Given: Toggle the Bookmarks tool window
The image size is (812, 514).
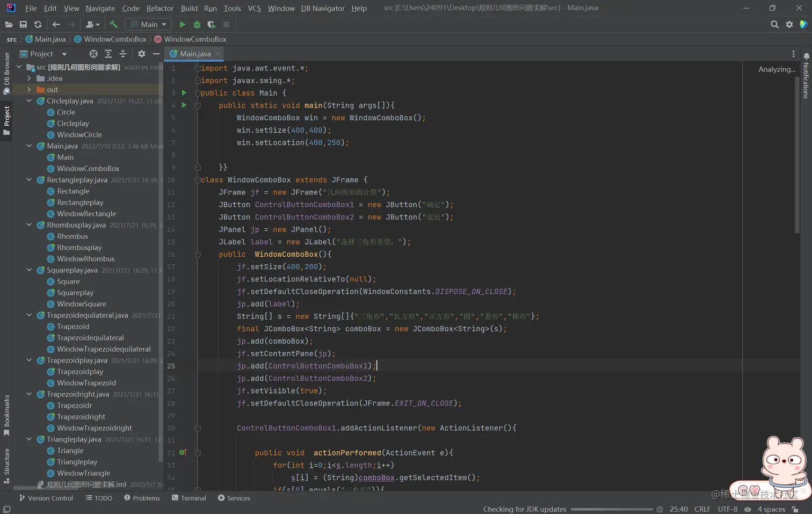Looking at the screenshot, I should point(6,415).
